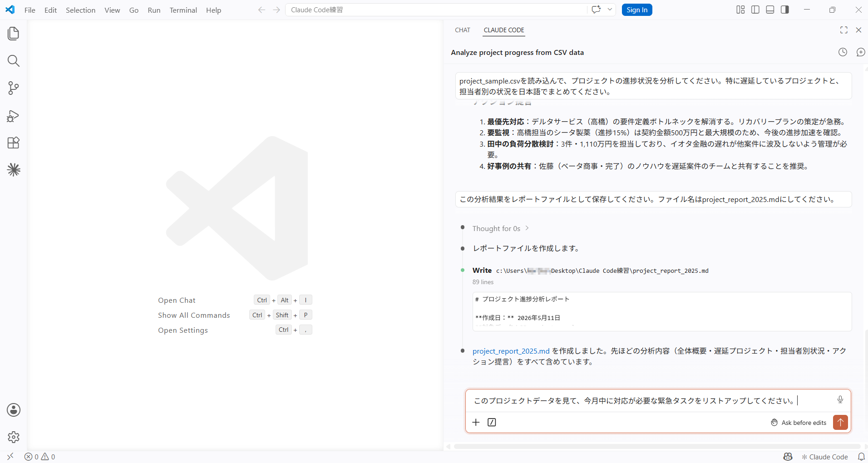Switch to the CLAUDE CODE tab
This screenshot has height=463, width=868.
pos(504,30)
